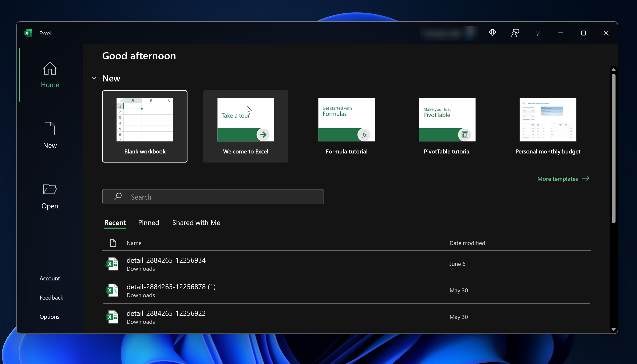Click the blurred account avatar in title bar
This screenshot has height=364, width=637.
pos(470,33)
